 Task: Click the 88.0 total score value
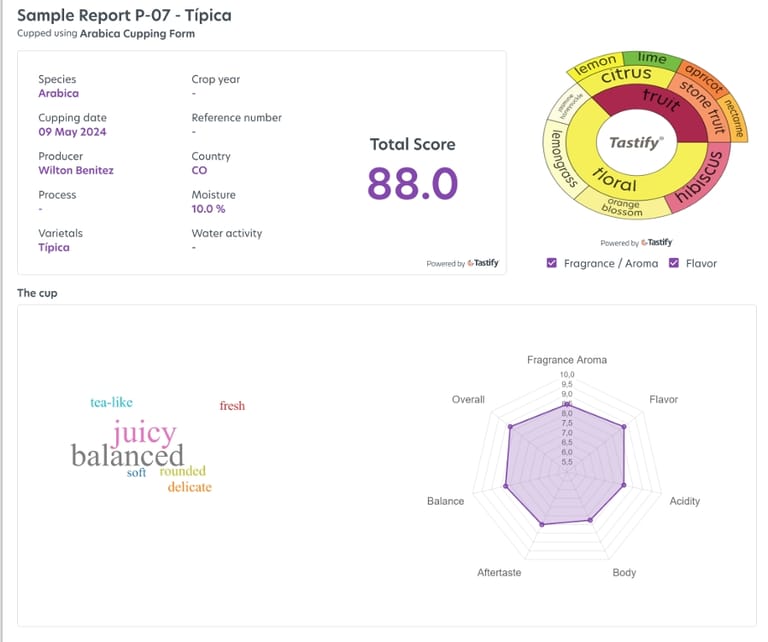point(412,184)
